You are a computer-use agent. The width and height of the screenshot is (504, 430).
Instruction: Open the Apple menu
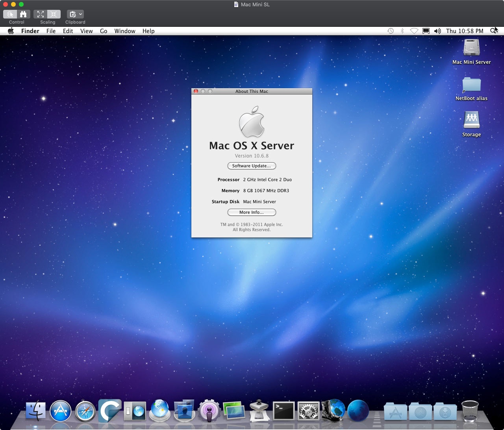click(x=11, y=31)
